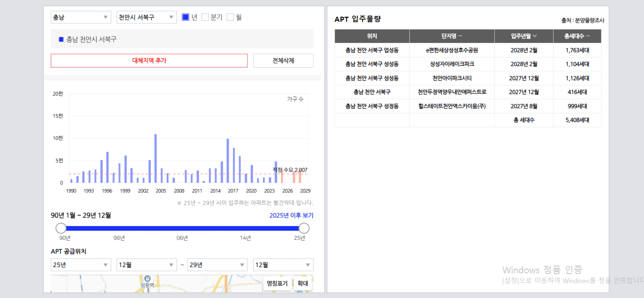Open the start month 12월 dropdown
644x298 pixels.
click(146, 265)
